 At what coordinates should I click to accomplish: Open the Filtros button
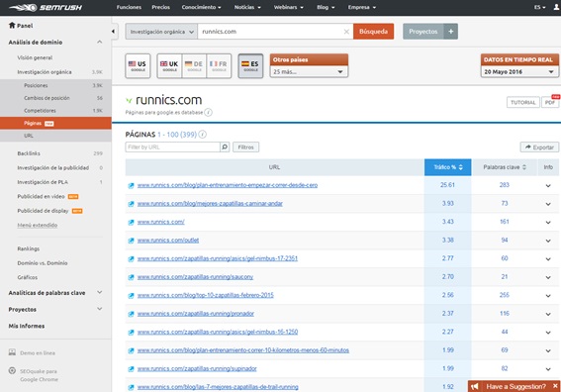[245, 147]
